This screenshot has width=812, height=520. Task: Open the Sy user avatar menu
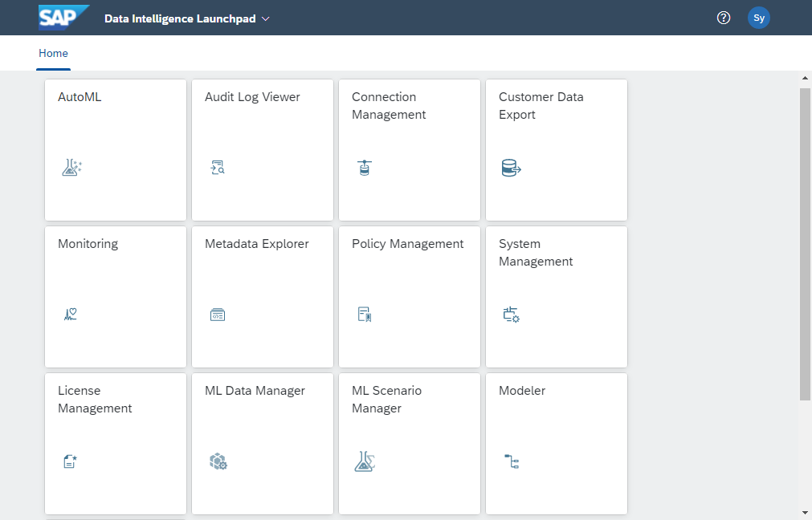point(759,18)
